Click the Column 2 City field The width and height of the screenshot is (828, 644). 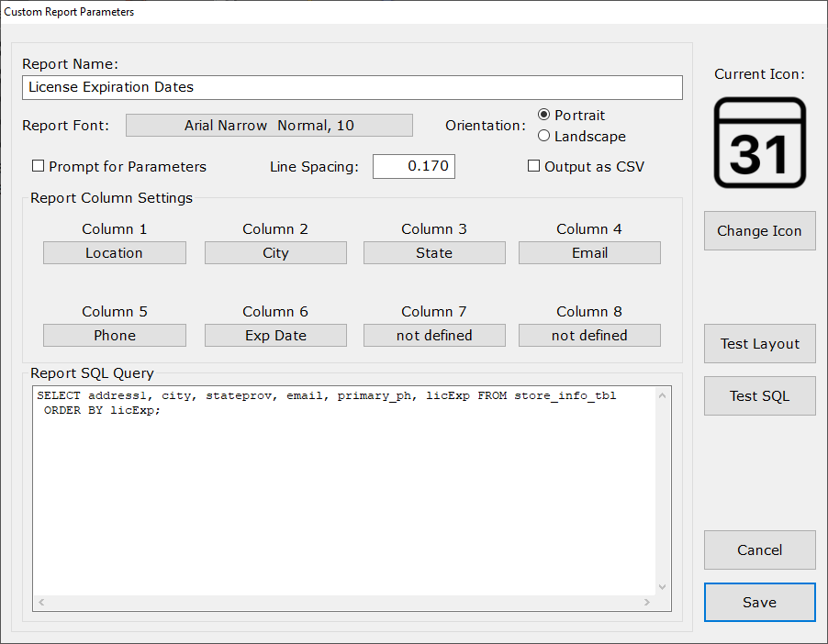[x=275, y=252]
